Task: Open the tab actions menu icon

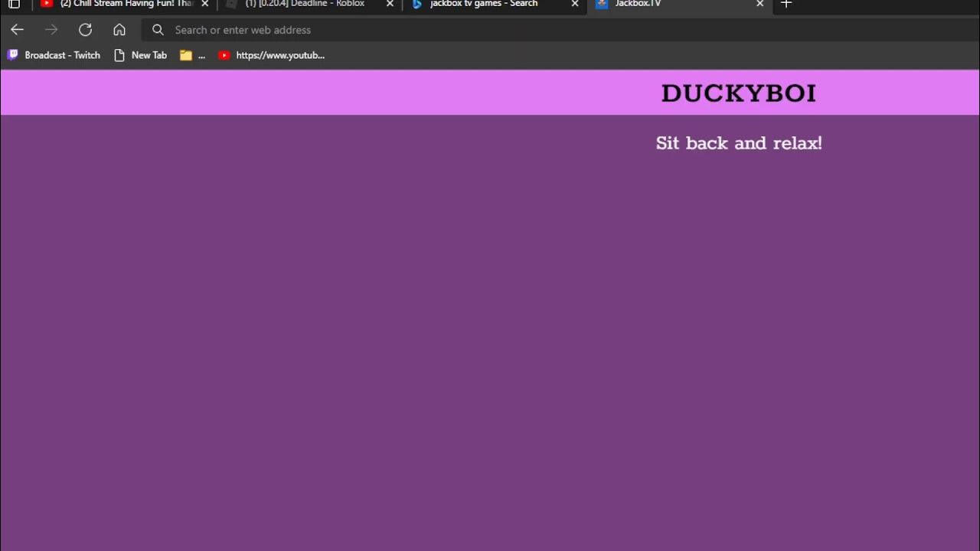Action: click(x=14, y=4)
